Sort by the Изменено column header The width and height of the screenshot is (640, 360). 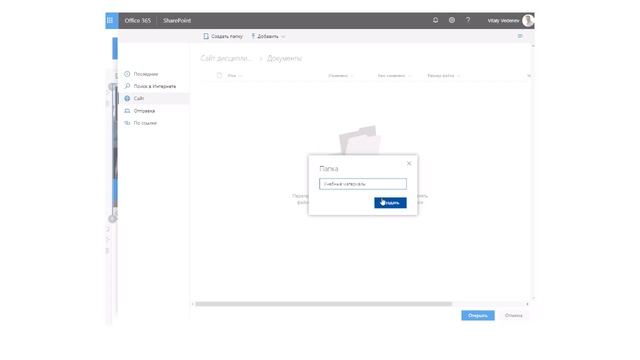(x=340, y=76)
